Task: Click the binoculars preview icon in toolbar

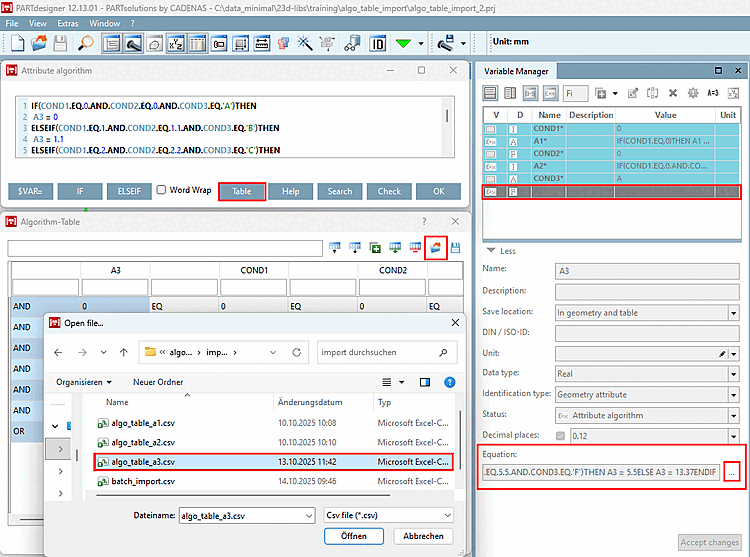Action: [x=352, y=44]
